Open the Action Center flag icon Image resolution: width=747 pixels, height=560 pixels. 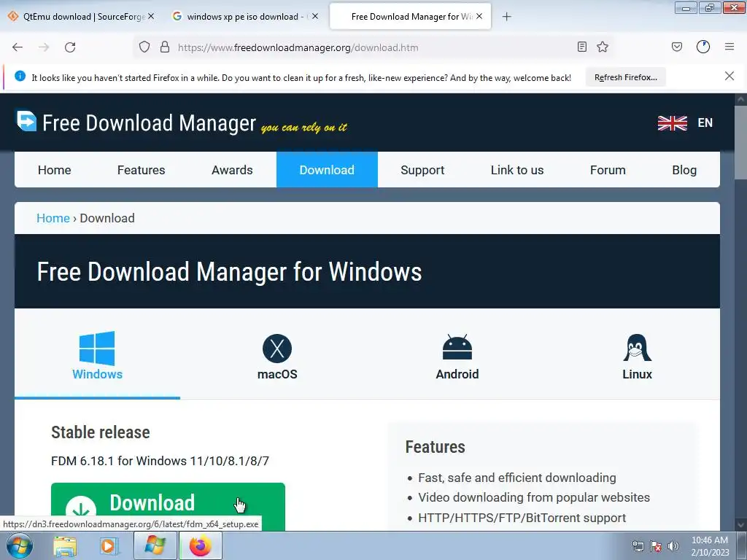click(656, 547)
